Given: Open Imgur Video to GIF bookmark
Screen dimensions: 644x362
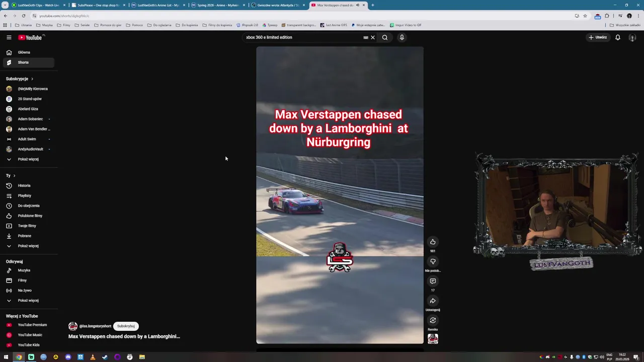Looking at the screenshot, I should coord(406,25).
